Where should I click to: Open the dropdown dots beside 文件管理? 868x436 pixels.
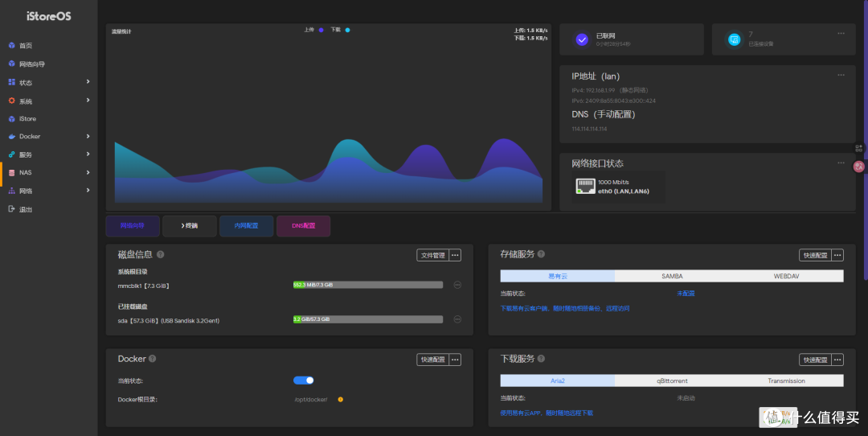[455, 255]
